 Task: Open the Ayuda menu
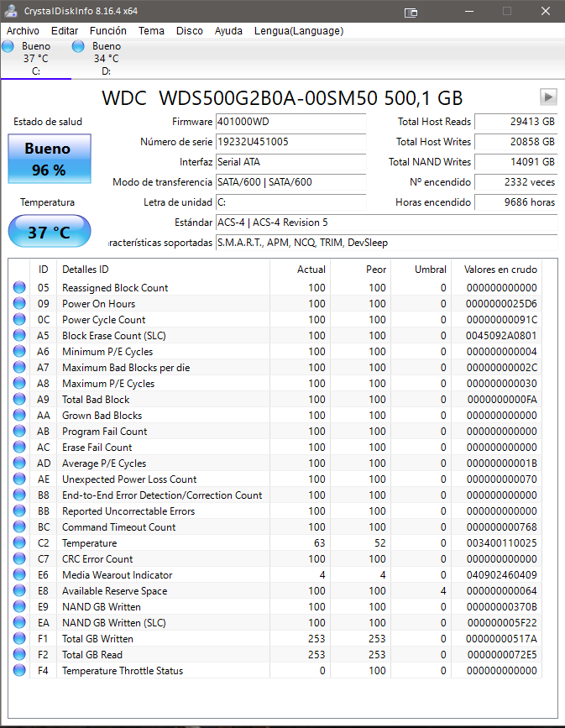(228, 30)
